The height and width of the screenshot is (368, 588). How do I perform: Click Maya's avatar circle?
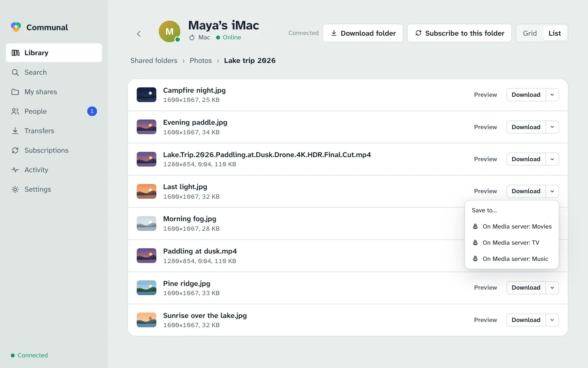[169, 31]
